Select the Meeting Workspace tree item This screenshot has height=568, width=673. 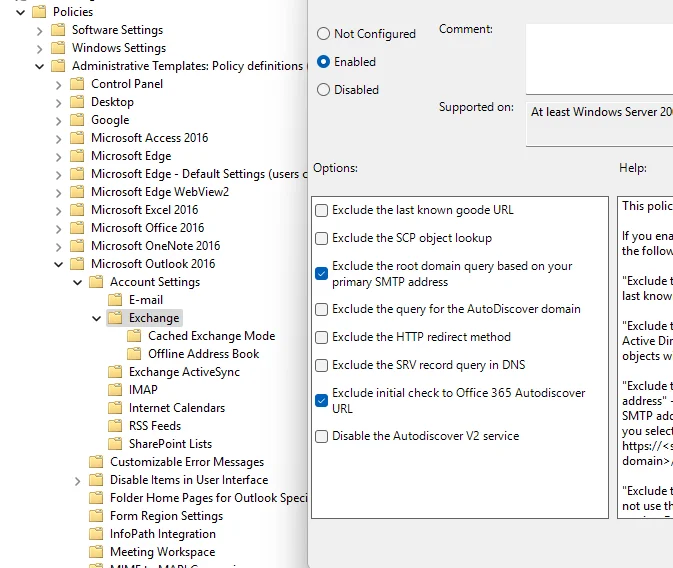pos(163,552)
